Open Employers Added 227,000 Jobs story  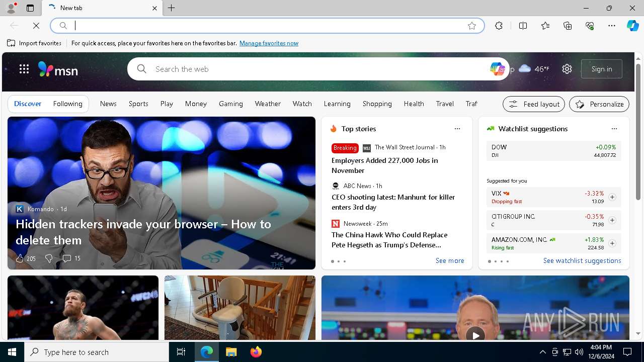point(385,165)
